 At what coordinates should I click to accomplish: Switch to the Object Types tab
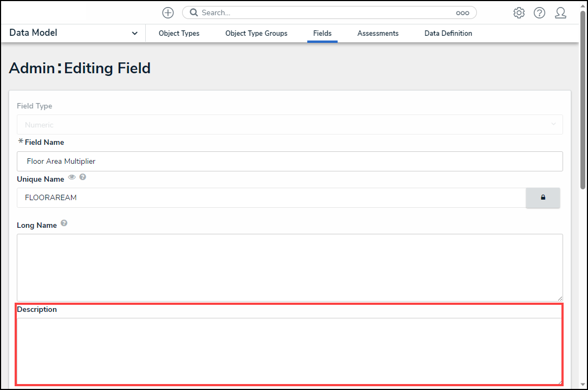pyautogui.click(x=179, y=34)
